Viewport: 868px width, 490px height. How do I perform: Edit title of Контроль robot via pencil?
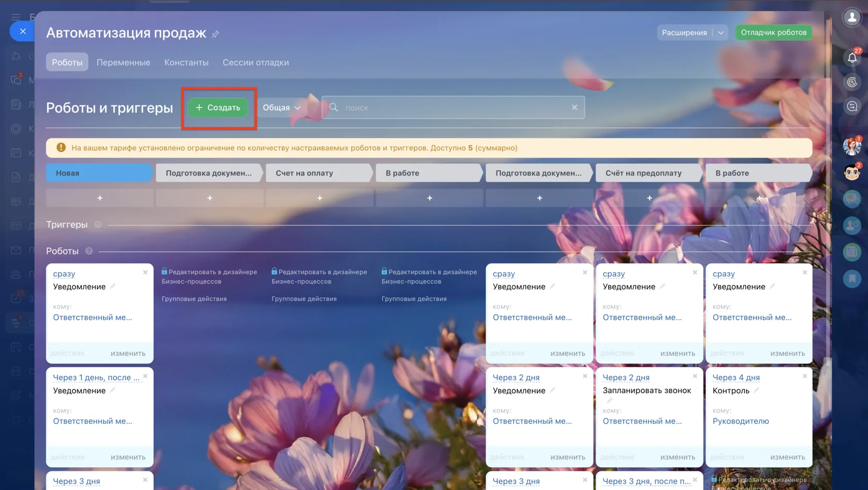[x=756, y=390]
